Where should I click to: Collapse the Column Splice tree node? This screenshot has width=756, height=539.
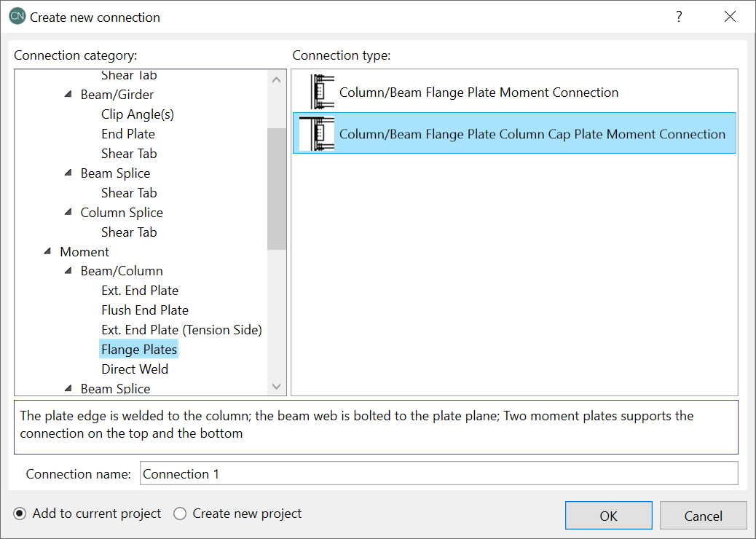[x=68, y=213]
